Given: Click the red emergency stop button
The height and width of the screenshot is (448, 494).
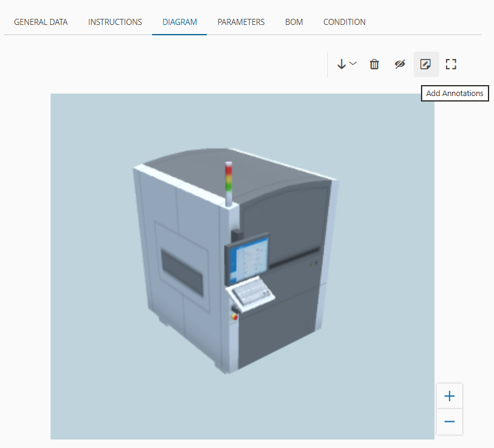Looking at the screenshot, I should point(234,317).
